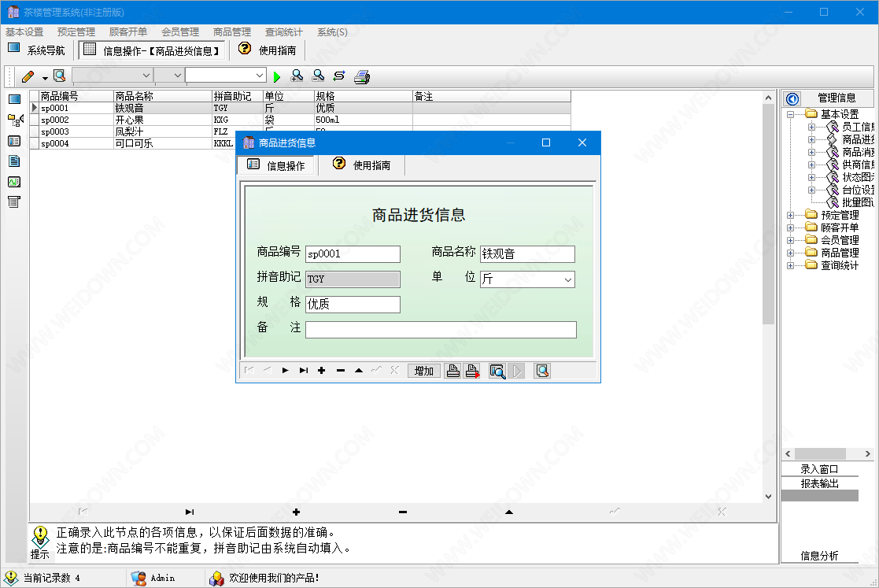This screenshot has width=879, height=588.
Task: Expand the 查询统计 tree folder
Action: [790, 266]
